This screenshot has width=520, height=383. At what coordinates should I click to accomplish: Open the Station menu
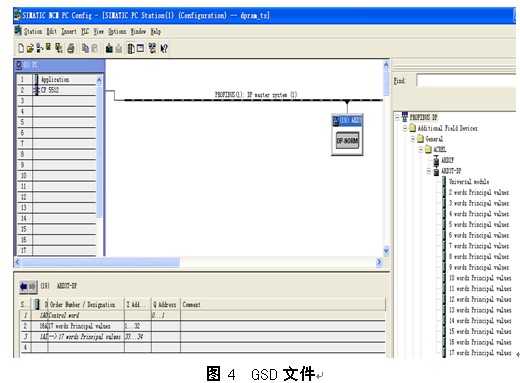[33, 31]
